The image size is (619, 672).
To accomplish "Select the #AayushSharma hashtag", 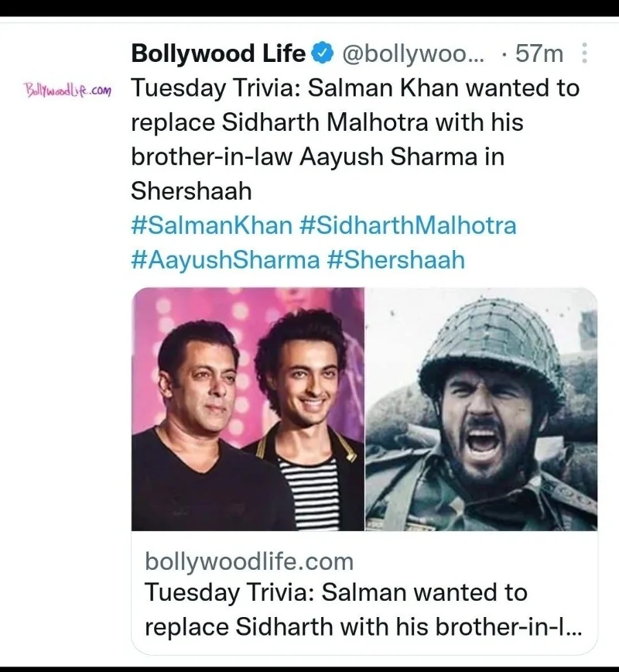I will 225,259.
